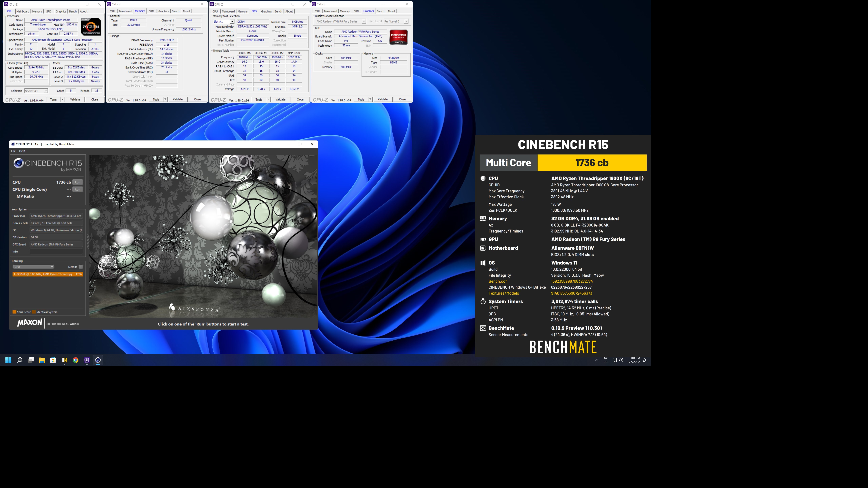Screen dimensions: 868x488
Task: Open Microsoft Store from the taskbar
Action: click(x=53, y=360)
